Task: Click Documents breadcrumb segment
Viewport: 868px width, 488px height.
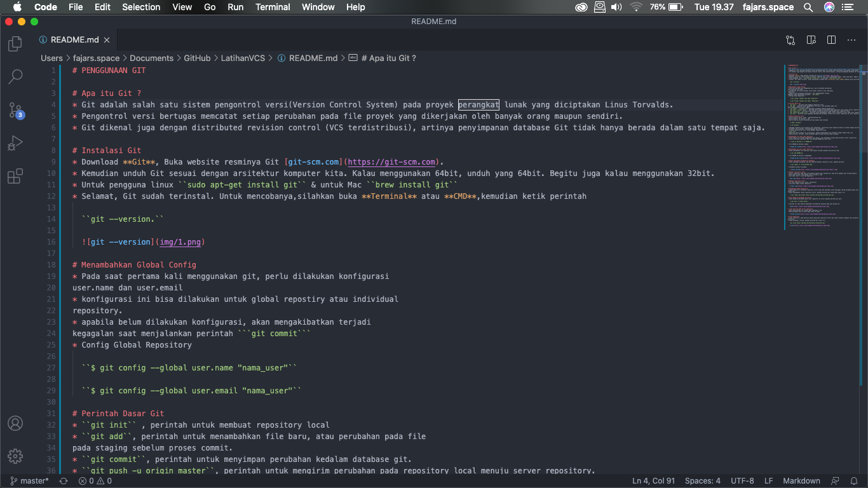Action: (151, 58)
